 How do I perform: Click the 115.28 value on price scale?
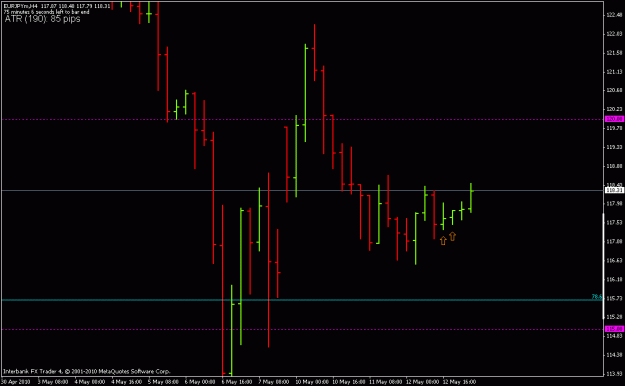(x=614, y=317)
